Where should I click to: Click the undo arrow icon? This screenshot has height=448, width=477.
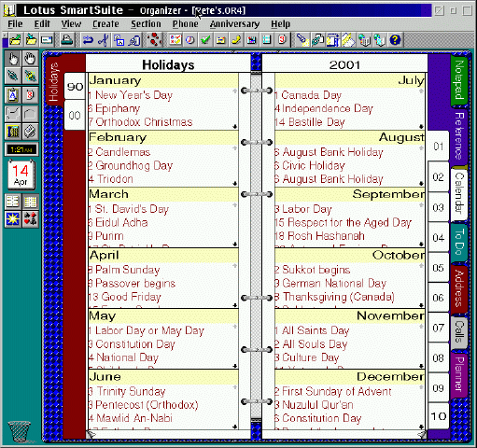88,40
